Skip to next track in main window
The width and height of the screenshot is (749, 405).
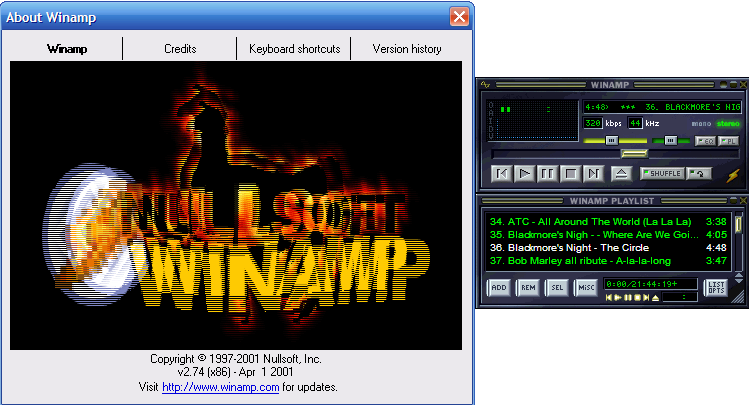click(x=593, y=174)
